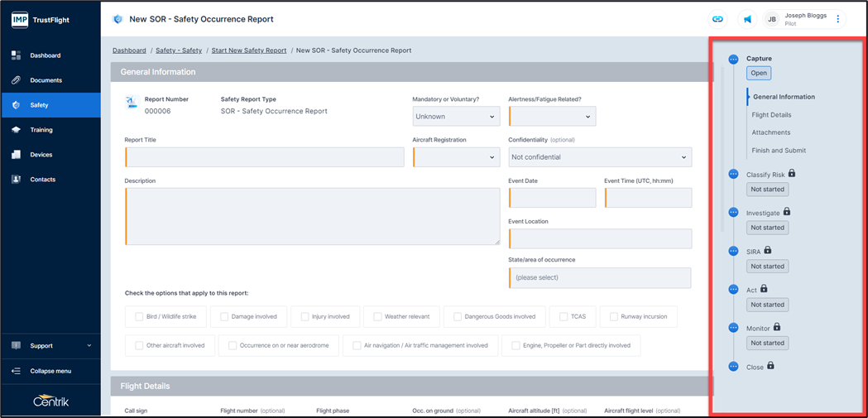Image resolution: width=868 pixels, height=418 pixels.
Task: Click the TrustFlight IMP logo
Action: point(19,19)
